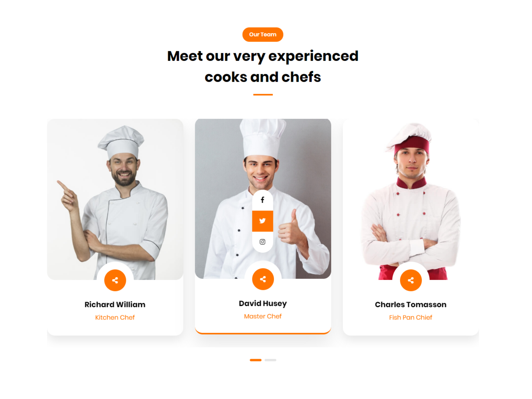This screenshot has width=532, height=399.
Task: Open Richard William name link
Action: point(115,305)
